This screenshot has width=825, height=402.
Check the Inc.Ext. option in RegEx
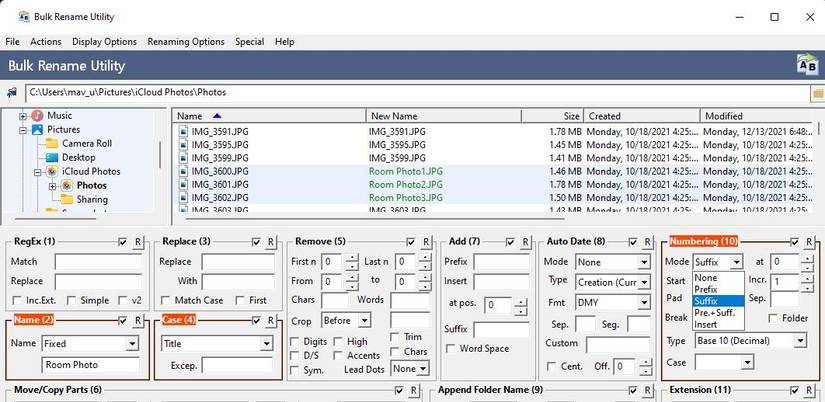[x=17, y=301]
